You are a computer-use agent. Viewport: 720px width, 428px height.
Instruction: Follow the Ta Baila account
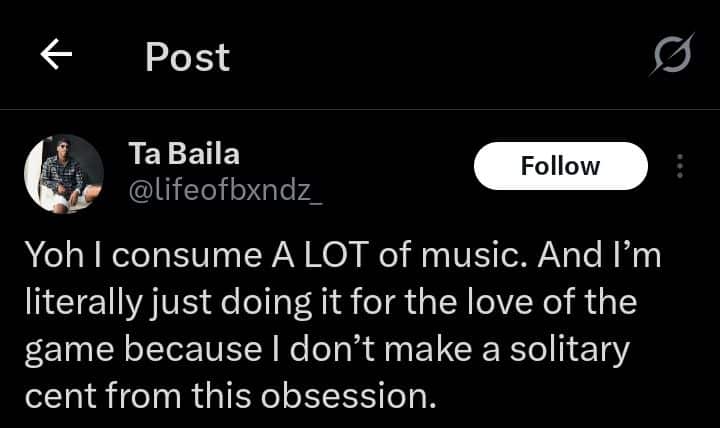560,166
